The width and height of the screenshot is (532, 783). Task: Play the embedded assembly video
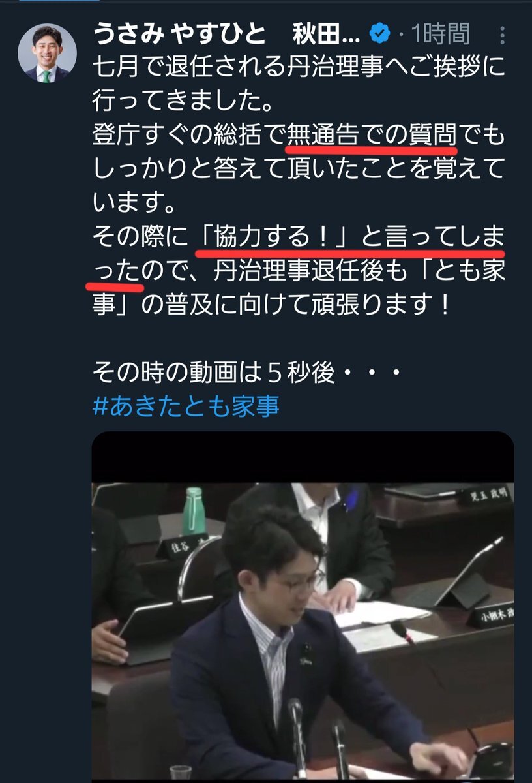point(303,607)
